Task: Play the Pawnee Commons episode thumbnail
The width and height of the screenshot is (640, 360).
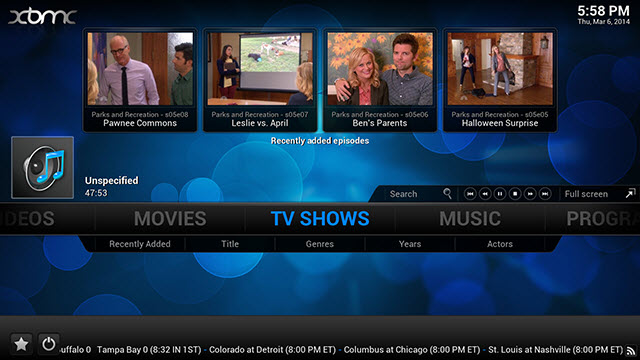Action: click(x=140, y=69)
